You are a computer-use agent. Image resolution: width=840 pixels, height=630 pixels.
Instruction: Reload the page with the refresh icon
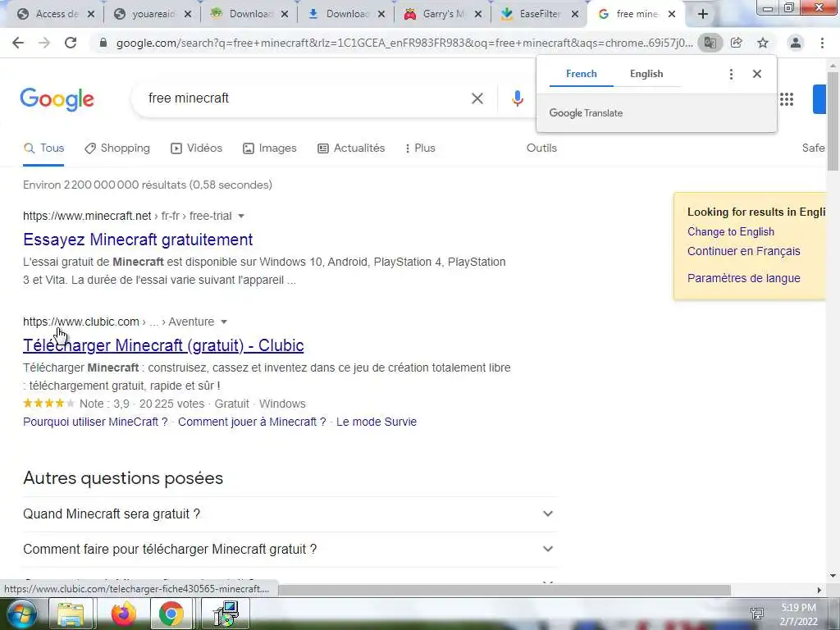click(71, 43)
